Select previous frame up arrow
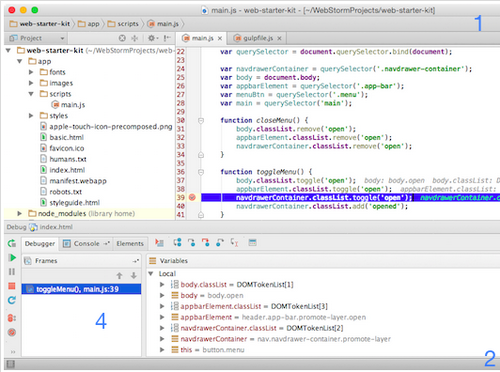The height and width of the screenshot is (372, 500). click(x=119, y=276)
